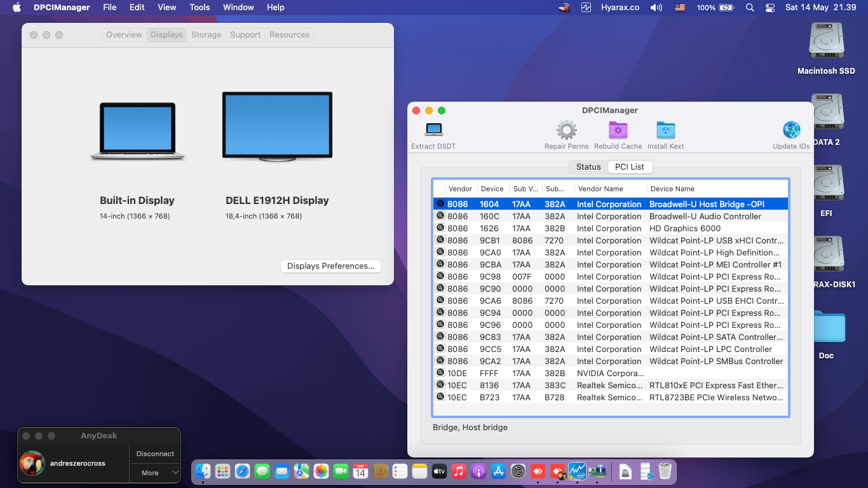Click the Install Kext icon
The image size is (868, 488).
click(665, 130)
